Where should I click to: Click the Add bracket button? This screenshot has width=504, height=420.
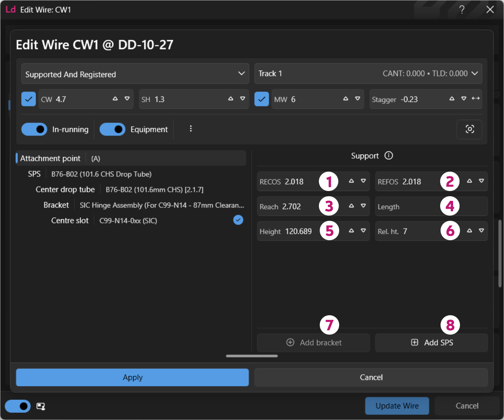point(313,343)
